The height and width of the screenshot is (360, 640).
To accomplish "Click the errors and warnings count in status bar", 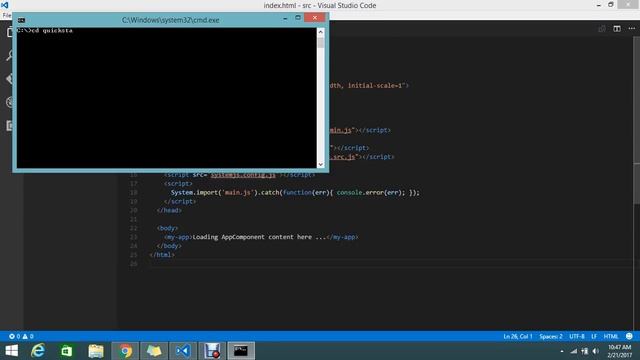I will 21,336.
